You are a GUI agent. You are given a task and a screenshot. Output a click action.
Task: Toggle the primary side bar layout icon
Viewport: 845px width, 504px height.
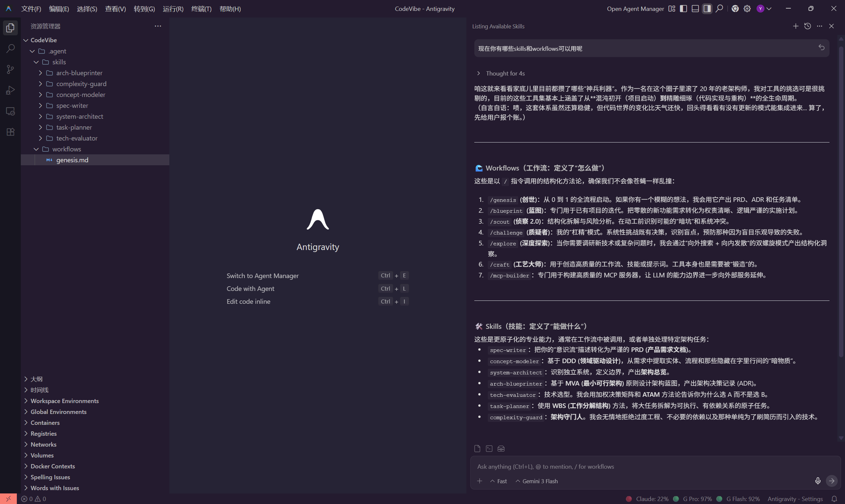(683, 9)
